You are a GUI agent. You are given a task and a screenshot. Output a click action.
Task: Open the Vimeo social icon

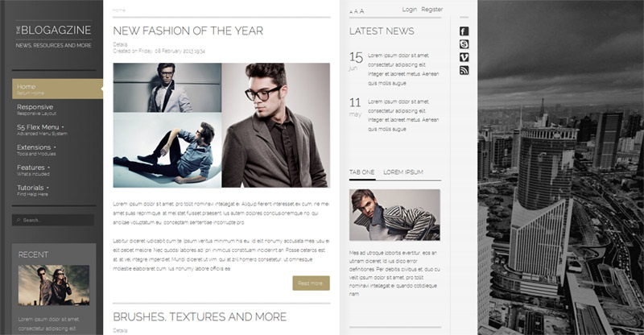[464, 57]
